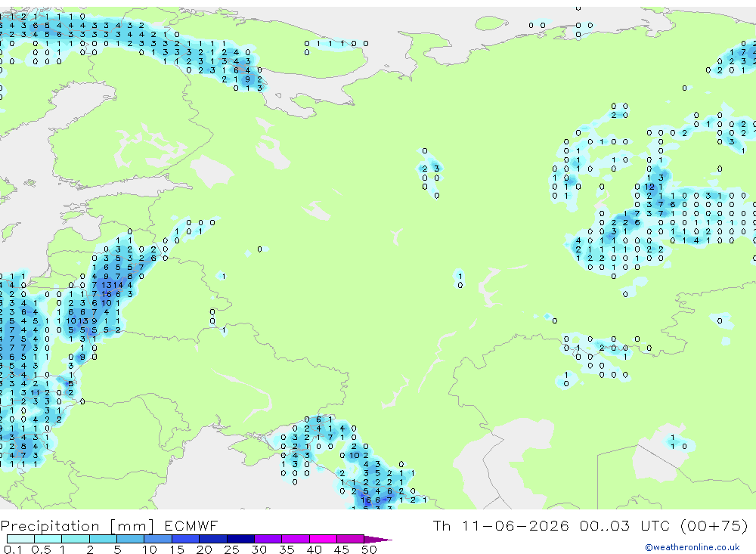This screenshot has height=554, width=756.
Task: Click the 0.5–1 mm legend color swatch
Action: 48,539
